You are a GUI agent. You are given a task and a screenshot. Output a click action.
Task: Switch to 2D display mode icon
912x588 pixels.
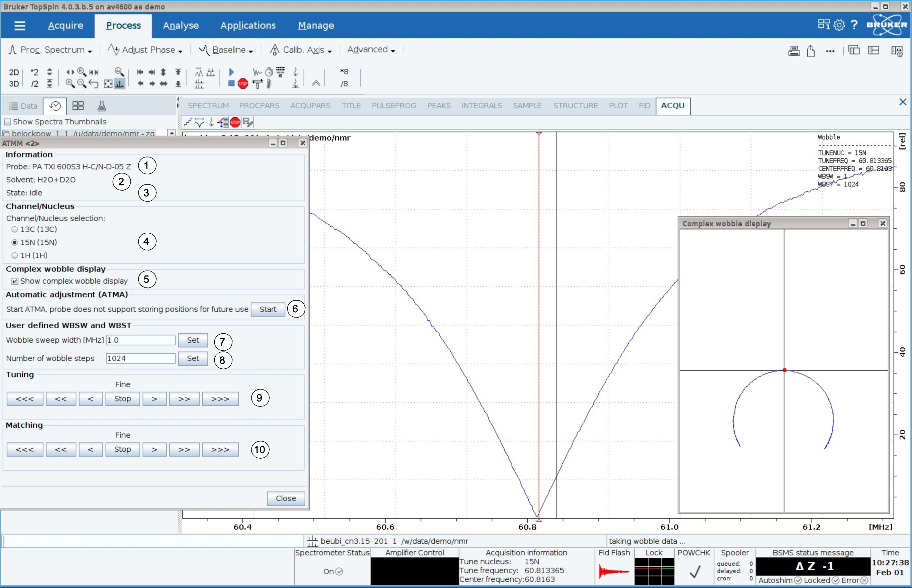(14, 72)
